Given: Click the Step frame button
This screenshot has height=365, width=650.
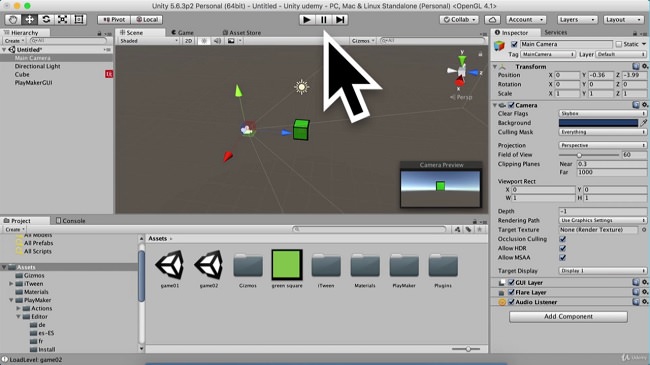Looking at the screenshot, I should (x=340, y=19).
